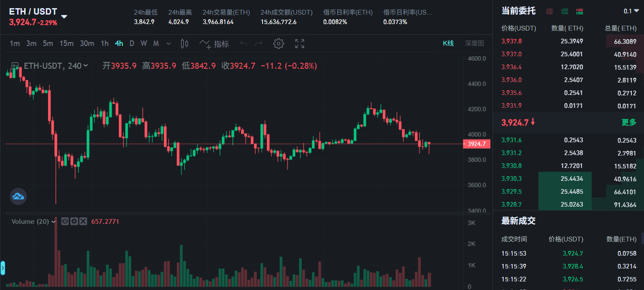Open the 0.1 price precision dropdown
Image resolution: width=644 pixels, height=290 pixels.
pos(631,11)
